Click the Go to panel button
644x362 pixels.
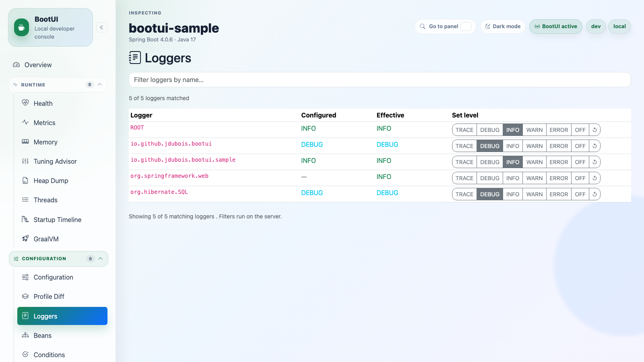(445, 27)
